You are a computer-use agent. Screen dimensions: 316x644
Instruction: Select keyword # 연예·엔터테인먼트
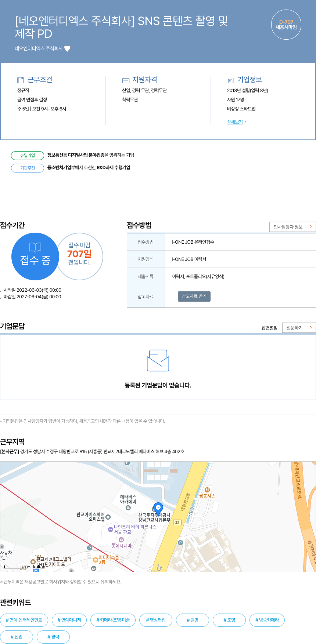click(x=24, y=620)
